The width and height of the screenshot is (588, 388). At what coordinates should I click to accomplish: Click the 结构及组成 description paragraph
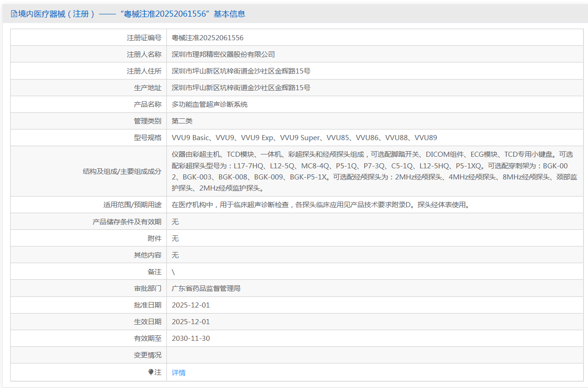click(x=374, y=171)
